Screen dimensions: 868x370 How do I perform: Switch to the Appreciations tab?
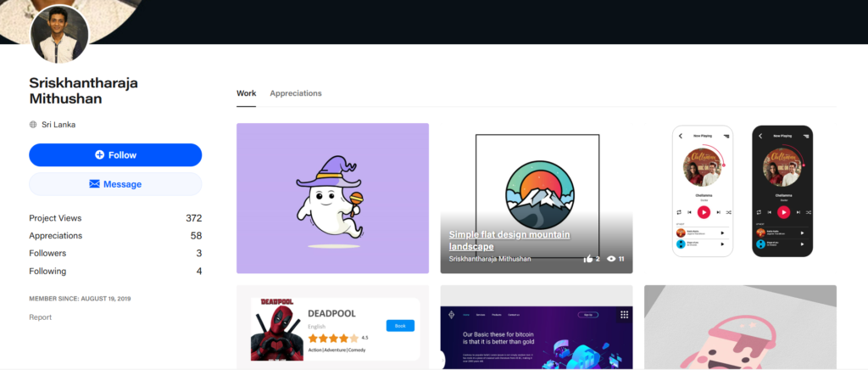(x=296, y=93)
